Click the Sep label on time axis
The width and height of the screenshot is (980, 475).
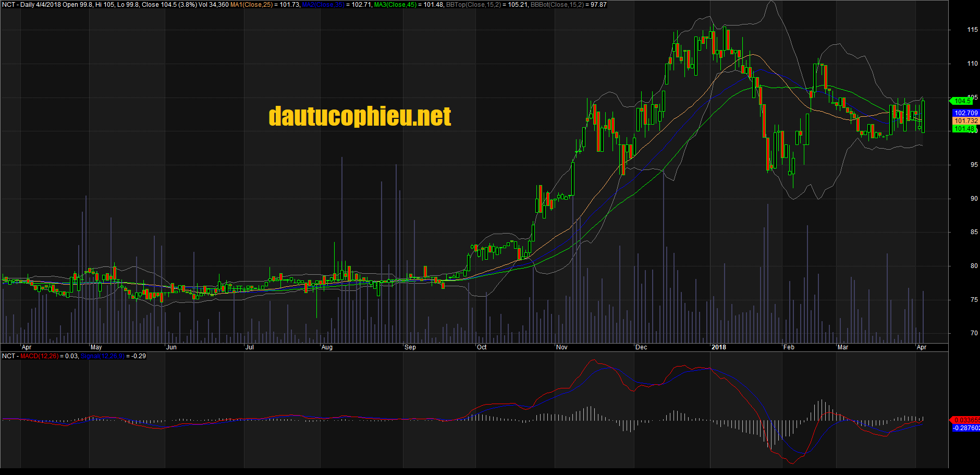pyautogui.click(x=410, y=347)
